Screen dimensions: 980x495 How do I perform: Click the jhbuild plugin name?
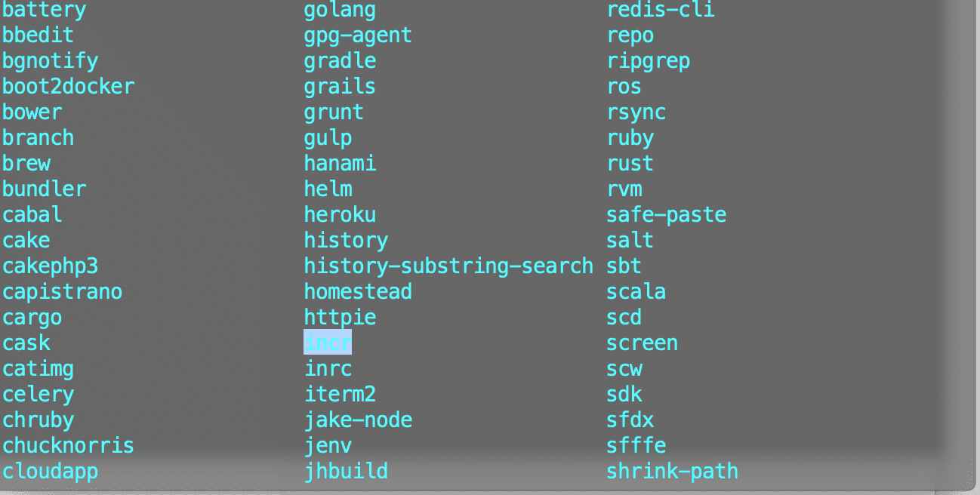coord(346,472)
